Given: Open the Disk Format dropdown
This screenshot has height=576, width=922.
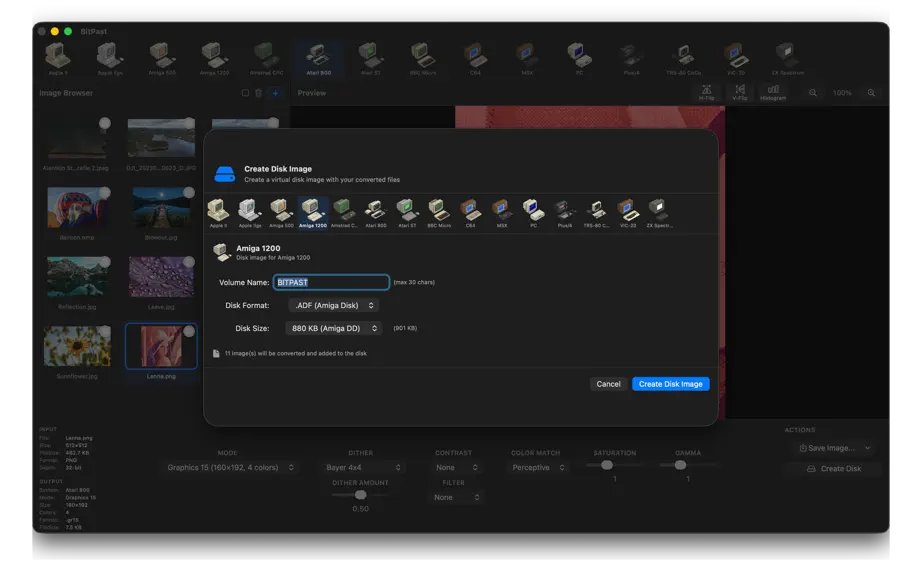Looking at the screenshot, I should 333,306.
